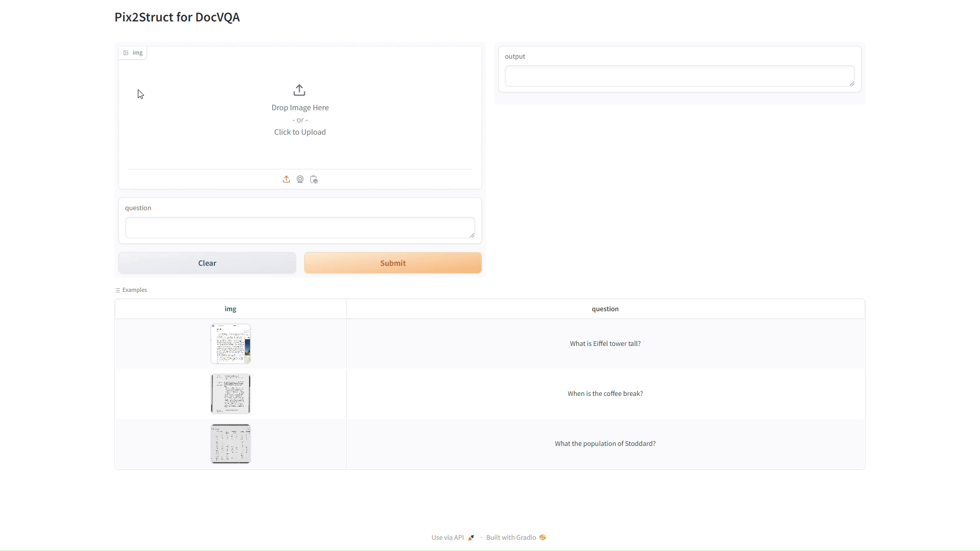Click the rocket icon beside Use via API
The image size is (980, 551).
[471, 537]
